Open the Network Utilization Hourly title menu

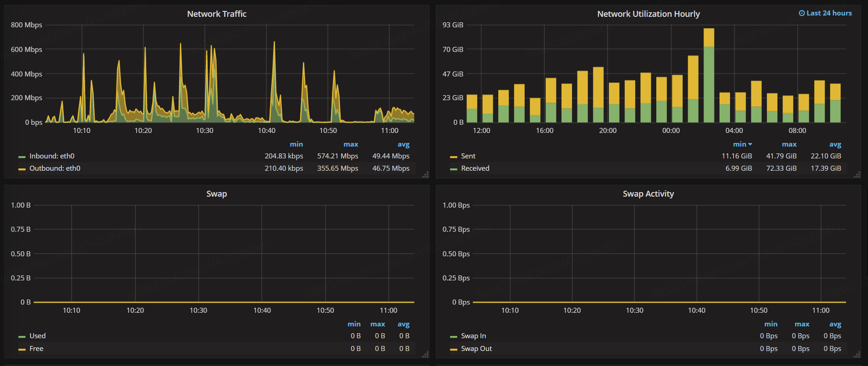click(648, 14)
